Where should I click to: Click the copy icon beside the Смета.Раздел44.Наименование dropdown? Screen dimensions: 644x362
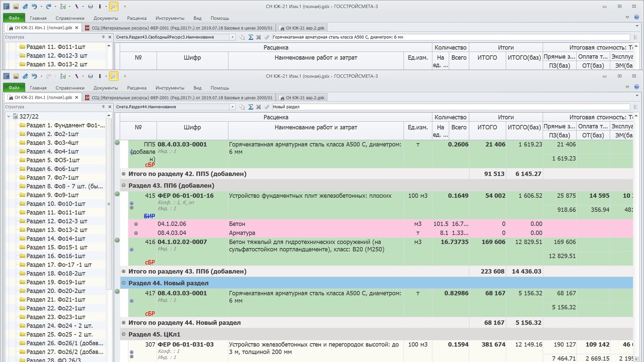pos(242,107)
